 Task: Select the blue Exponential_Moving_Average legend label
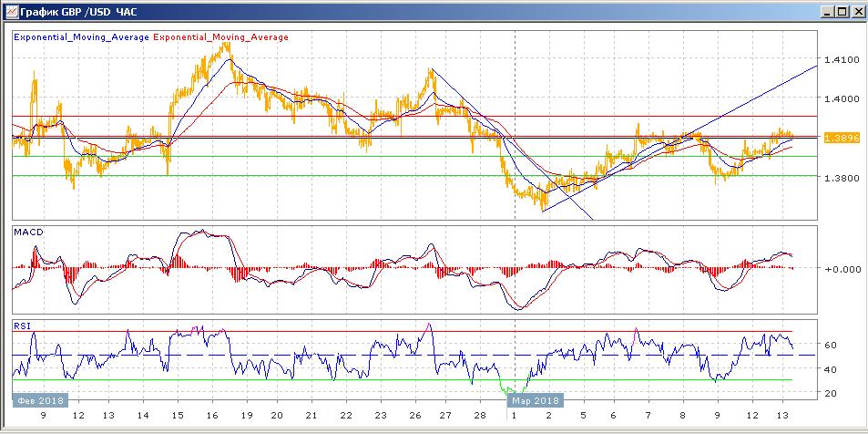point(81,37)
